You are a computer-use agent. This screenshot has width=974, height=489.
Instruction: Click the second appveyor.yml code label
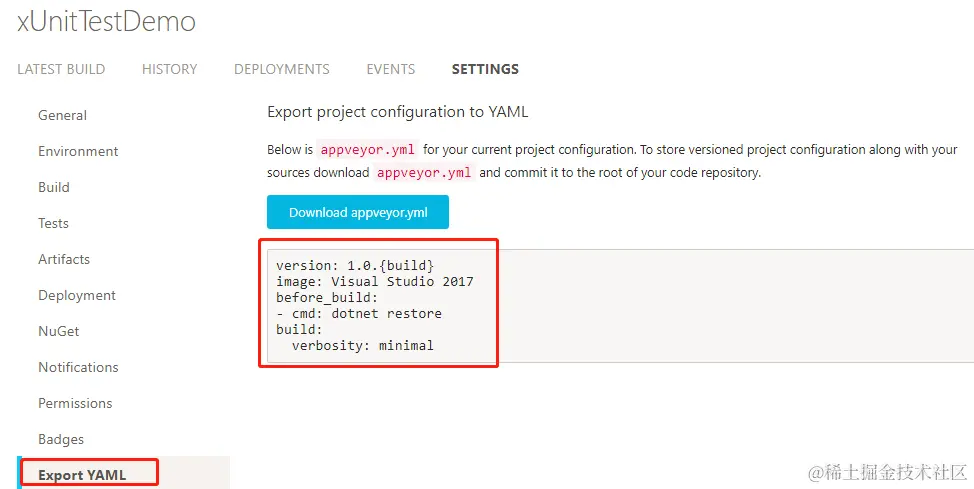[424, 173]
